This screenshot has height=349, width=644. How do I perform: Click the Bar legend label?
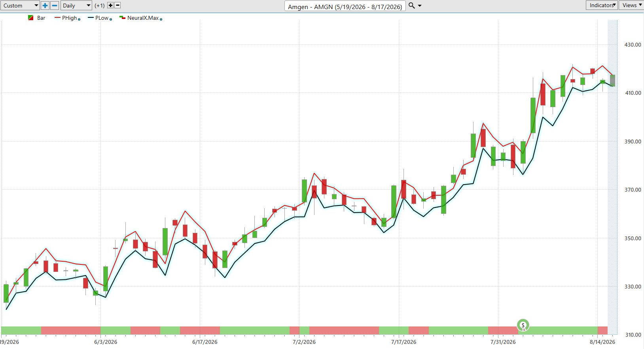point(41,18)
